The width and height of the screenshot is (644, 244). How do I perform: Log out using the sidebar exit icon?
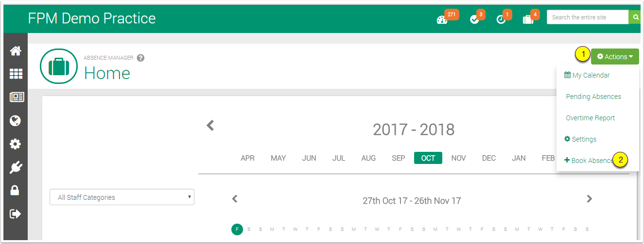[16, 214]
